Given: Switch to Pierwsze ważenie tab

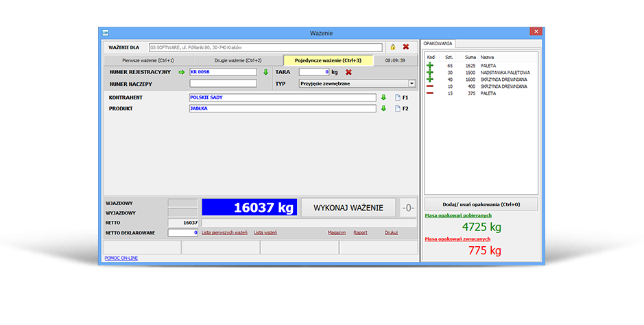Looking at the screenshot, I should click(x=148, y=60).
